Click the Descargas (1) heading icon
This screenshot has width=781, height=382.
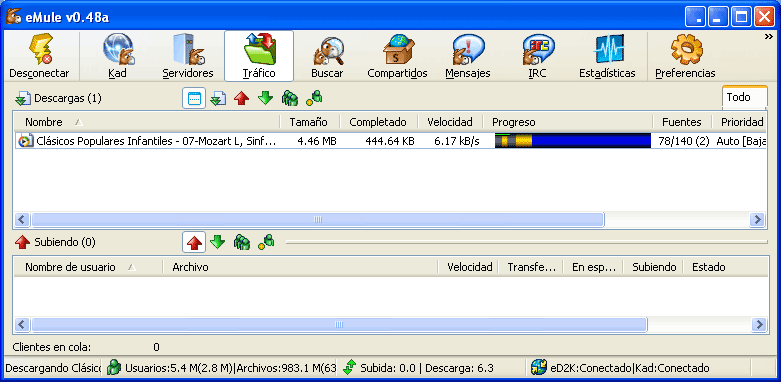click(22, 99)
